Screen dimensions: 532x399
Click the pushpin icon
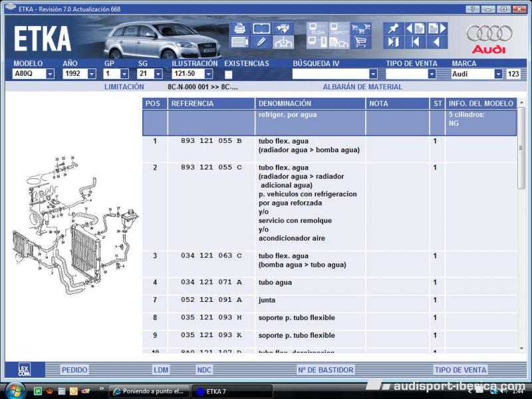[394, 29]
